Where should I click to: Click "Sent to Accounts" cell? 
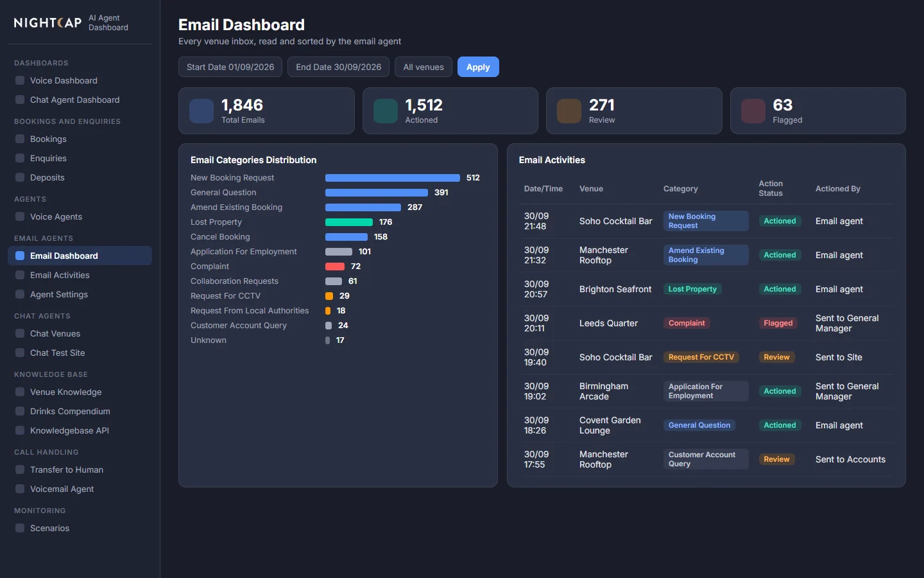(x=850, y=459)
